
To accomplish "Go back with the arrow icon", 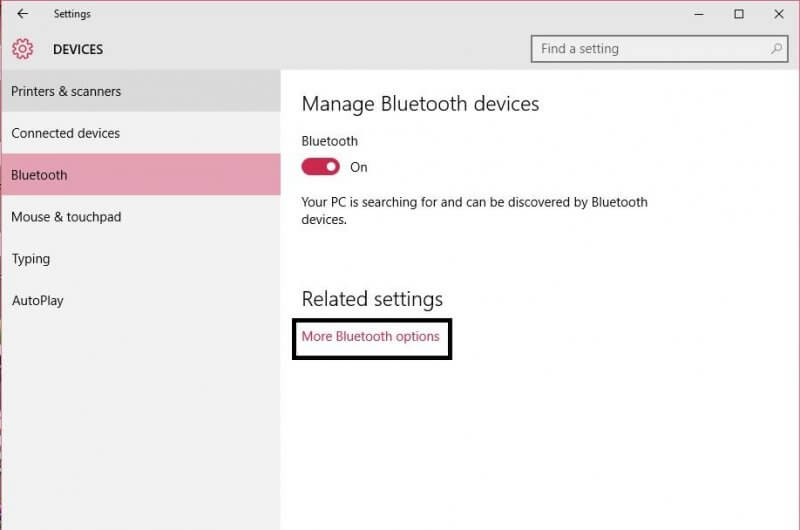I will coord(22,14).
